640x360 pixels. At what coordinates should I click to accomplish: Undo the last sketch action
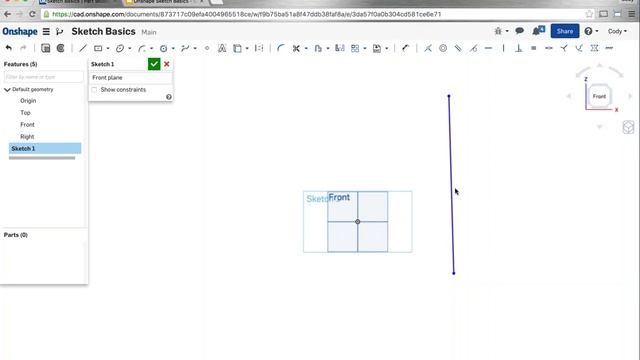9,48
